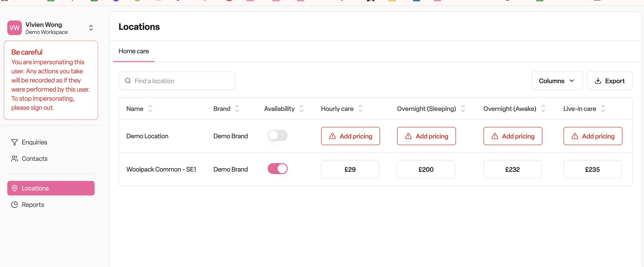The width and height of the screenshot is (644, 267).
Task: Click the Reports pie chart icon
Action: [x=15, y=205]
